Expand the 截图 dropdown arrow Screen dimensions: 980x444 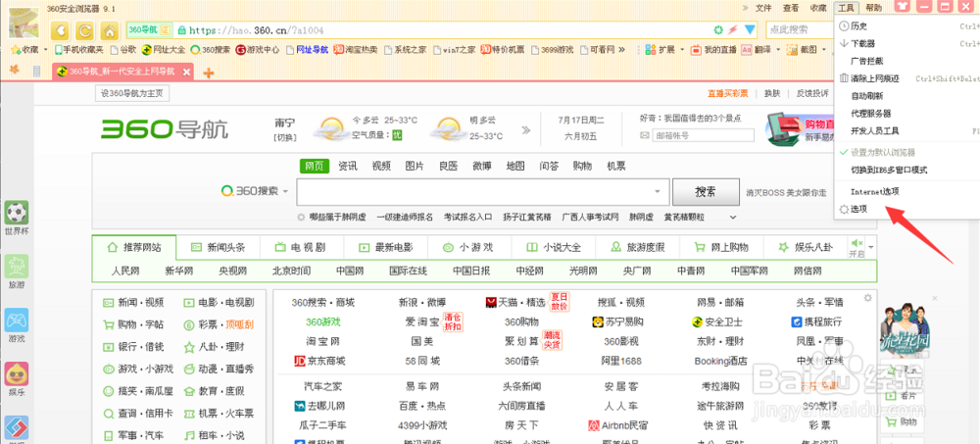[824, 49]
